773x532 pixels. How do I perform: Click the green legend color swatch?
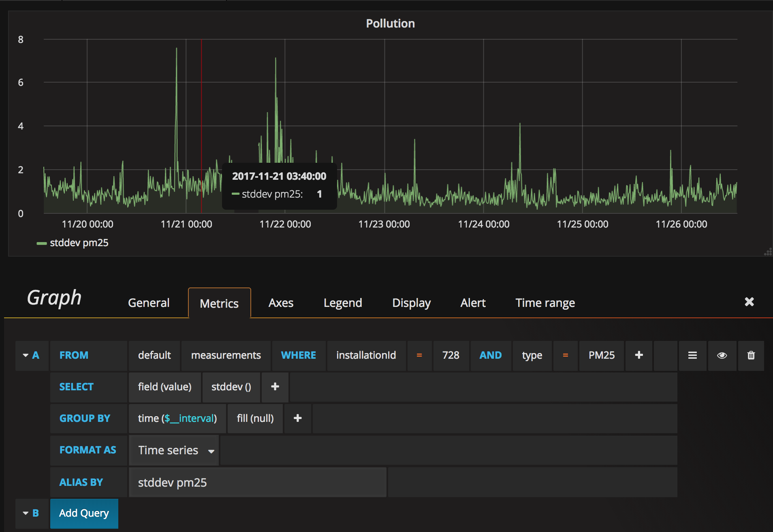click(x=41, y=243)
